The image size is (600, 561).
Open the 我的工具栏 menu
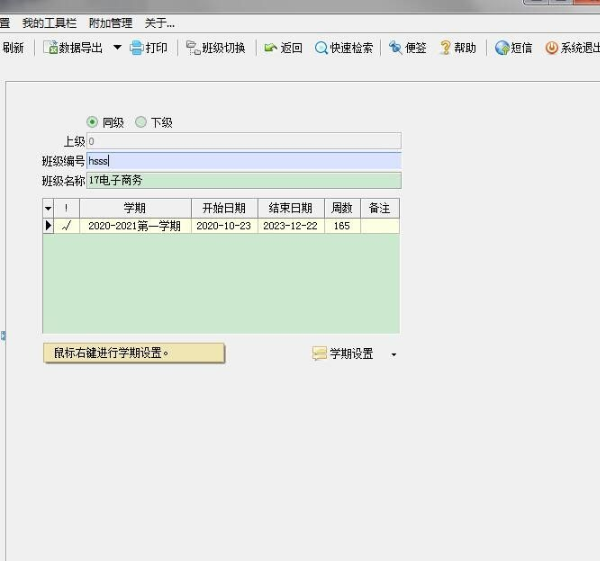tap(49, 22)
